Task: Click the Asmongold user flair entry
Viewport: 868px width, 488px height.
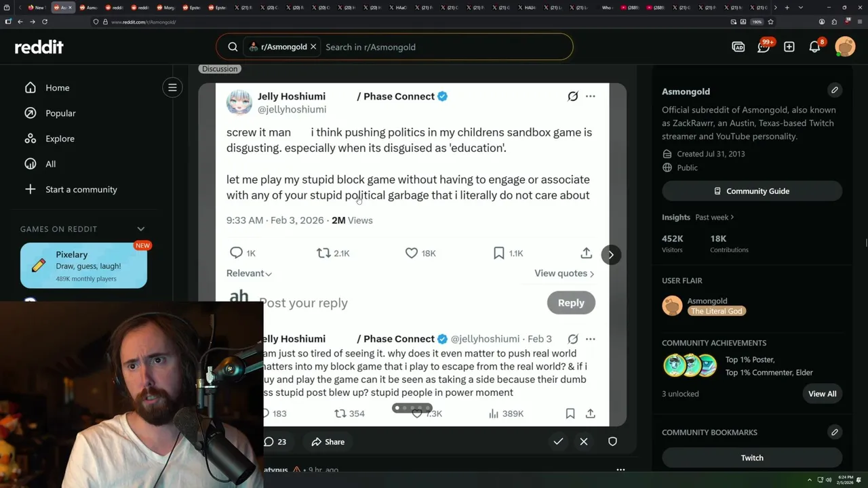Action: pos(703,306)
